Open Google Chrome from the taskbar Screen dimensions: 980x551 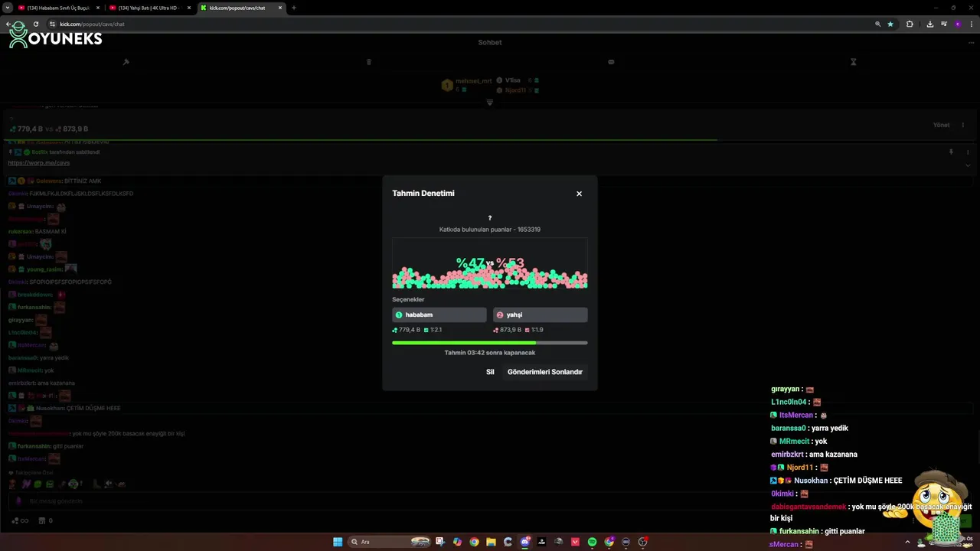[x=474, y=542]
